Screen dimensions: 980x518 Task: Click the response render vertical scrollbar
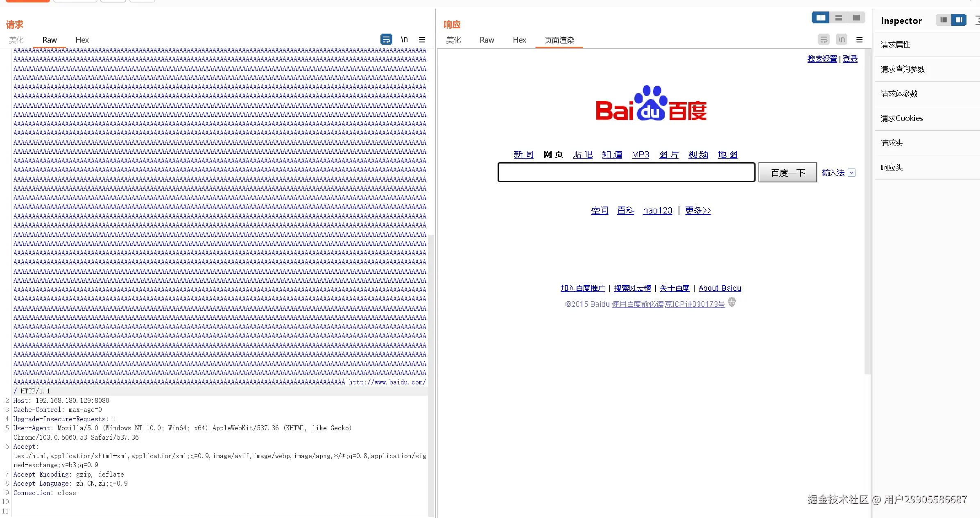click(x=867, y=211)
